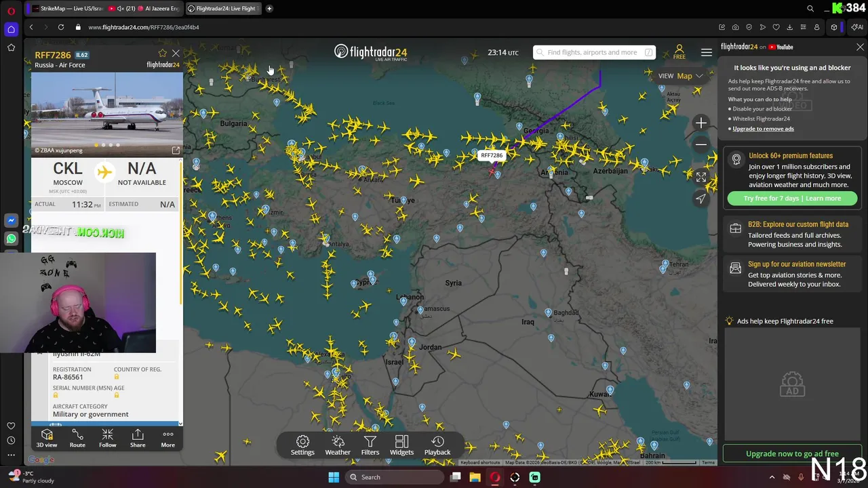Open the Filters panel
Screen dimensions: 868x488
370,445
